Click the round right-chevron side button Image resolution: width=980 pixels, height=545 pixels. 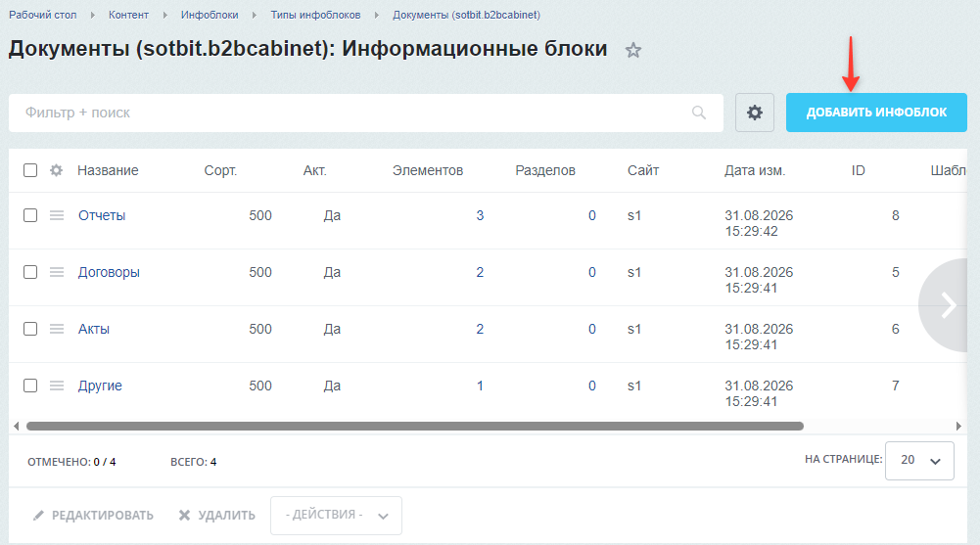pos(945,305)
